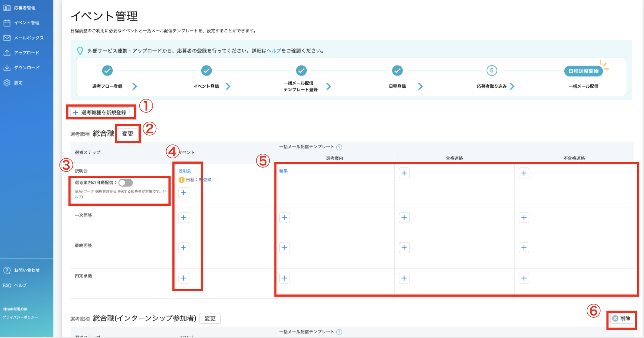
Task: Click the 最終面談 step label
Action: (83, 246)
